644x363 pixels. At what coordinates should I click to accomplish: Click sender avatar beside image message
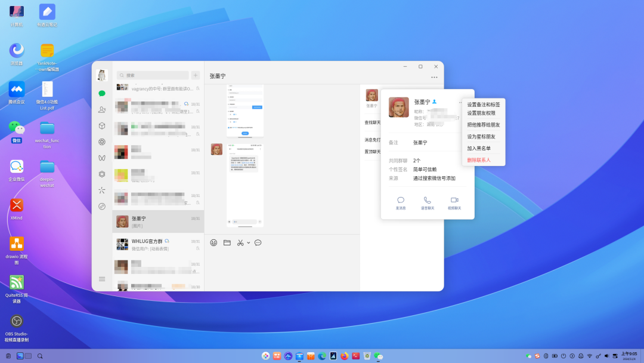click(x=216, y=149)
